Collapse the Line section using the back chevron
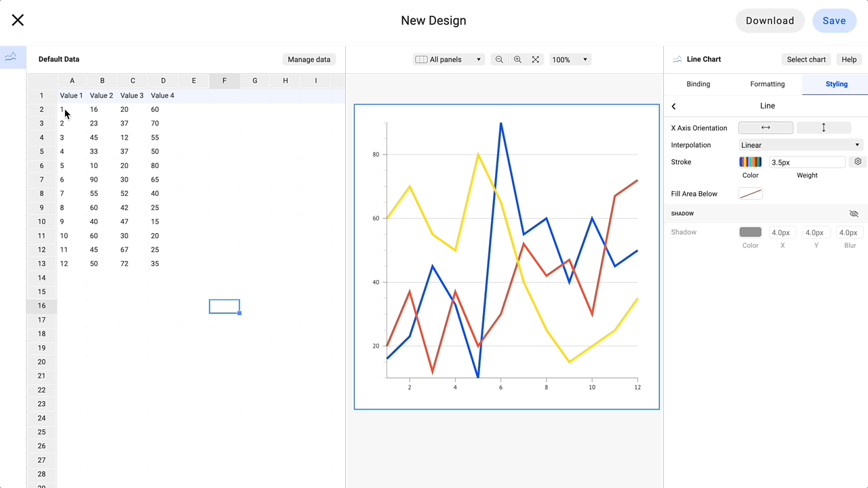 click(673, 106)
